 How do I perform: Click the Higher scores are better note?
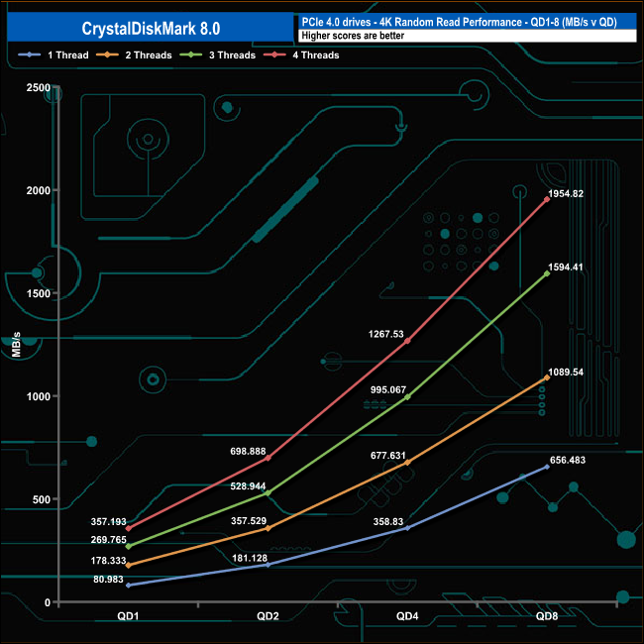pos(353,36)
